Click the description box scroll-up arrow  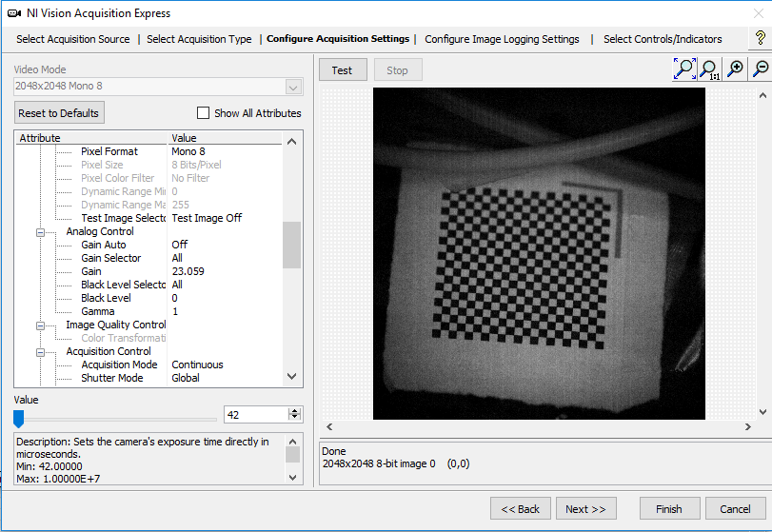pos(292,441)
